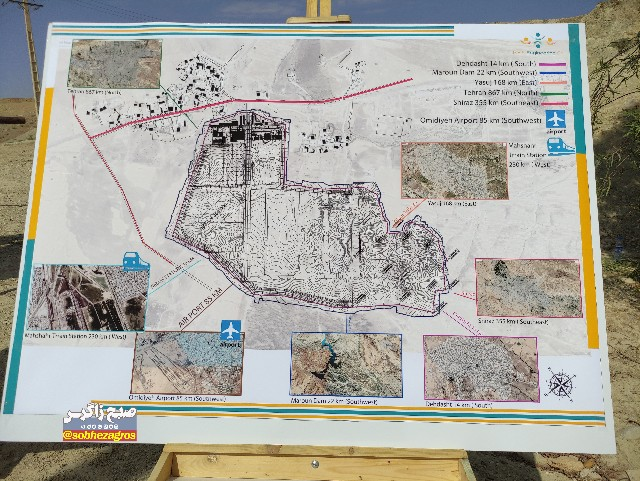
Task: Open the Dehdasht 14 km aerial photo
Action: (x=481, y=368)
